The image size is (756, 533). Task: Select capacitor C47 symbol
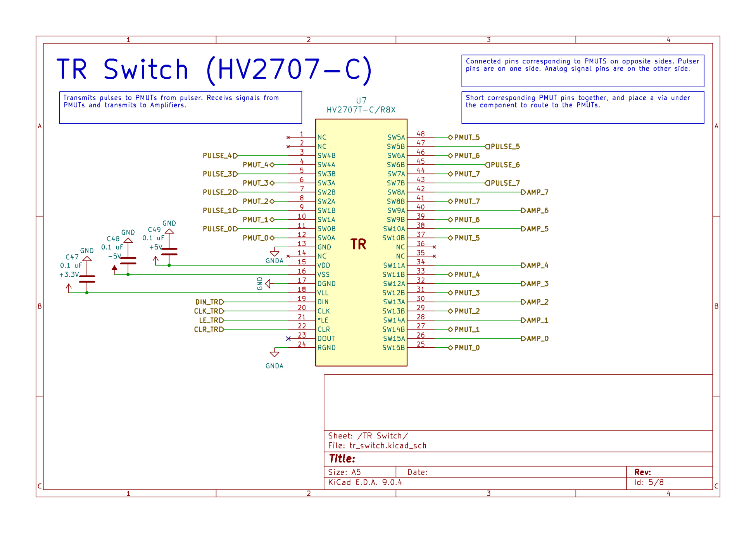(87, 279)
